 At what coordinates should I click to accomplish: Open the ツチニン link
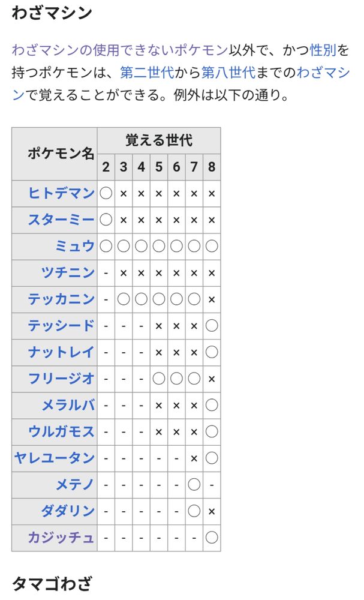click(x=68, y=273)
